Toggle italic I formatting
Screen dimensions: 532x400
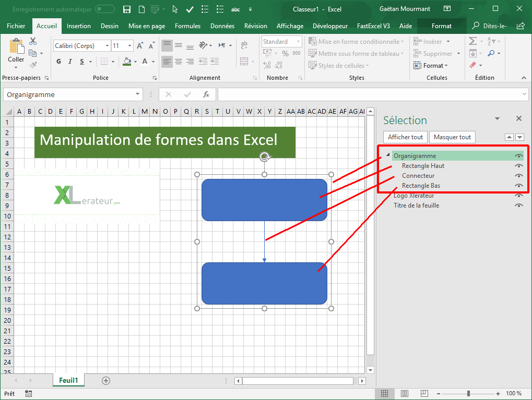pos(70,62)
